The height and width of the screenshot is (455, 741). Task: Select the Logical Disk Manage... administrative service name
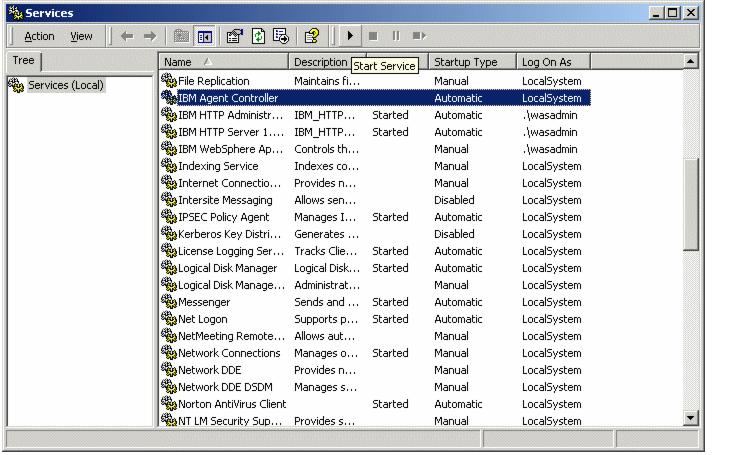point(231,285)
